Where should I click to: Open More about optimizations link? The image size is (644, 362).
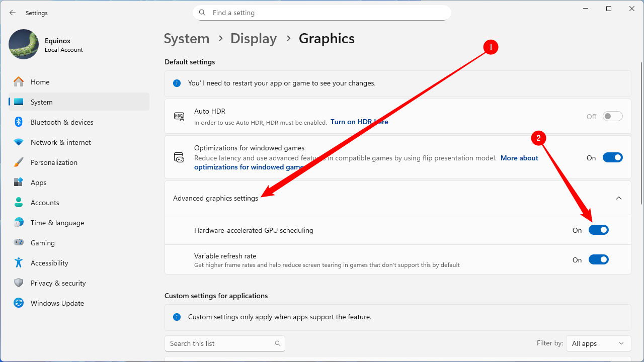pyautogui.click(x=519, y=158)
